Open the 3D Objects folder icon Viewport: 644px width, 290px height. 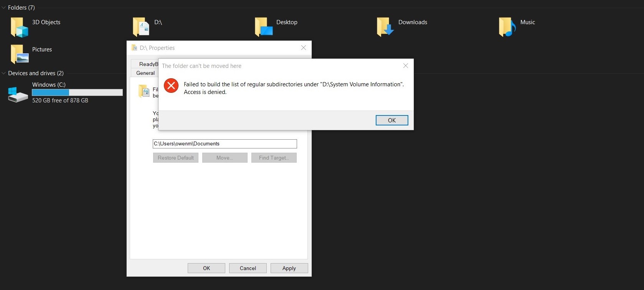(x=19, y=27)
